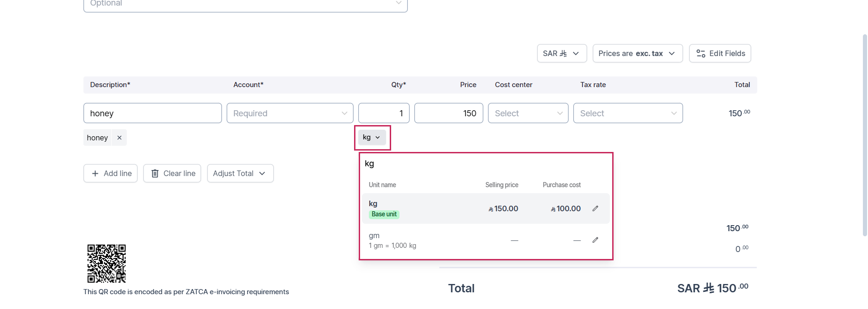The image size is (868, 309).
Task: Select the gm unit row
Action: 486,240
